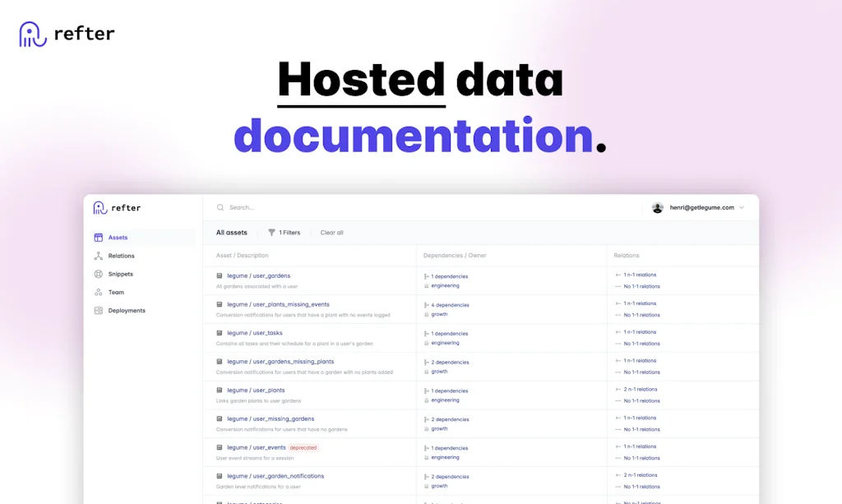Screen dimensions: 842x504
Task: Click the Snippets sidebar icon
Action: (99, 274)
